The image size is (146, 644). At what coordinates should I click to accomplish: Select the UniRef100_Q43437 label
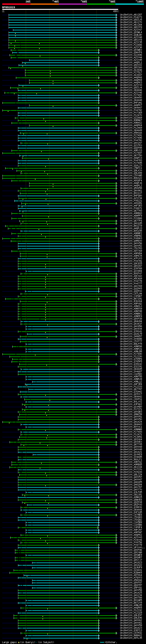point(131,324)
